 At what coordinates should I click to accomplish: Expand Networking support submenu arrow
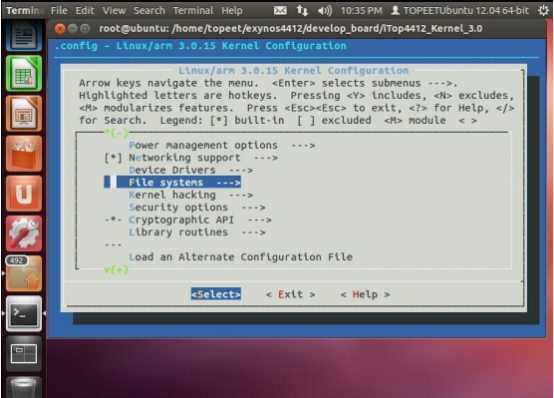coord(266,158)
